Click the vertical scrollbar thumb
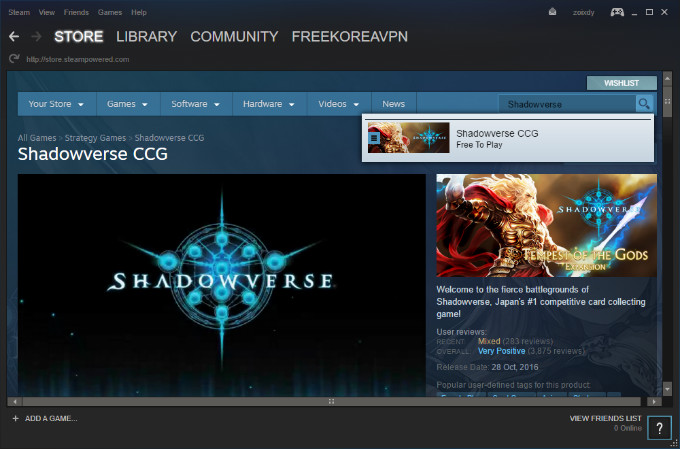Viewport: 680px width, 449px height. coord(667,100)
